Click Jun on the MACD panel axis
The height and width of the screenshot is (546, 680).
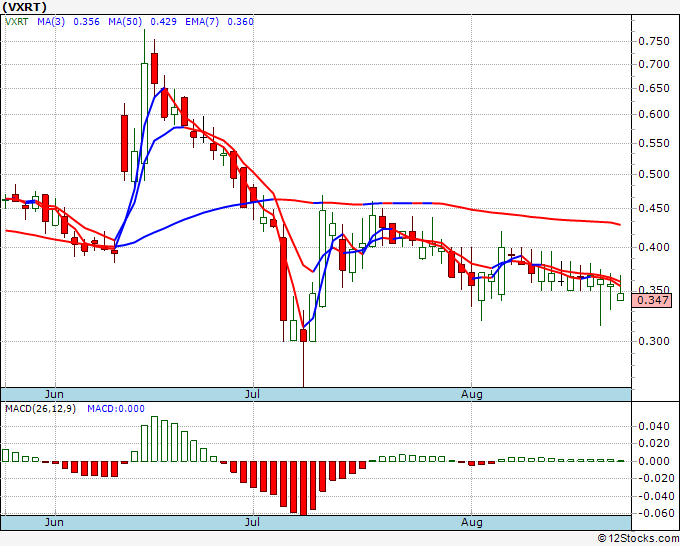click(54, 522)
